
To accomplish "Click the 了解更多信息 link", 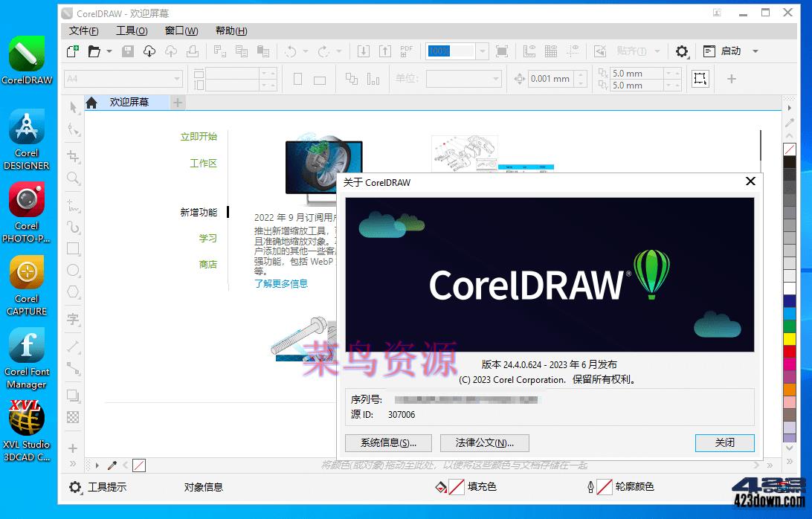I will click(x=281, y=283).
